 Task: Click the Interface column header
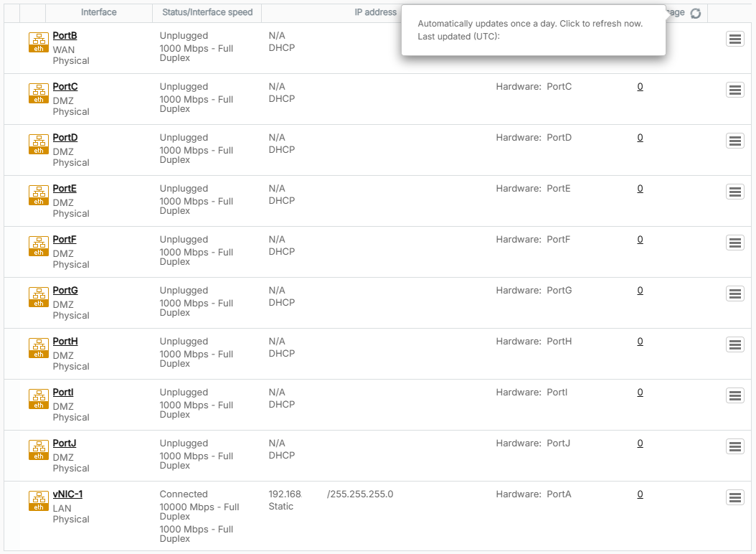click(x=99, y=13)
